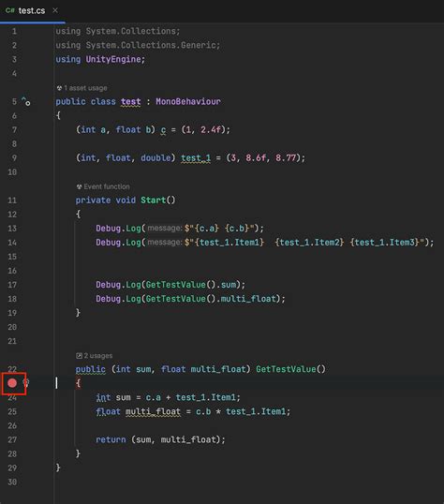This screenshot has height=504, width=444.
Task: Click the 'Event function' hint above Start
Action: click(x=107, y=186)
